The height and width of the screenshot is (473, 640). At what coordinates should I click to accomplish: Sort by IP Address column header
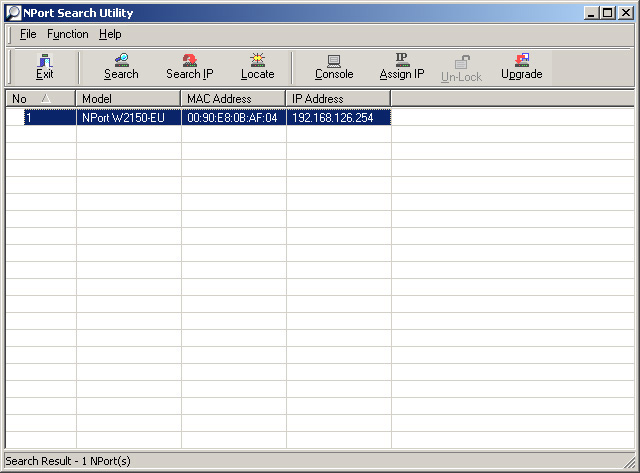click(338, 99)
